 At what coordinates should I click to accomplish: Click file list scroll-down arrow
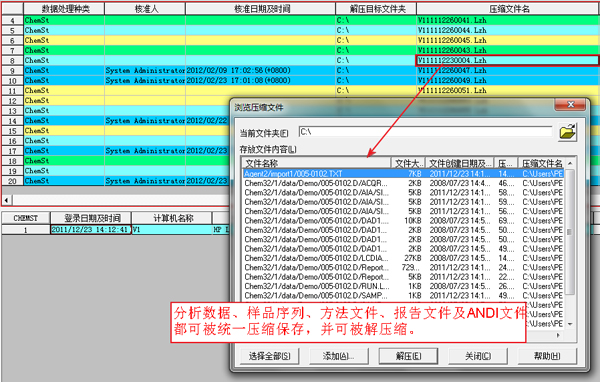click(570, 324)
